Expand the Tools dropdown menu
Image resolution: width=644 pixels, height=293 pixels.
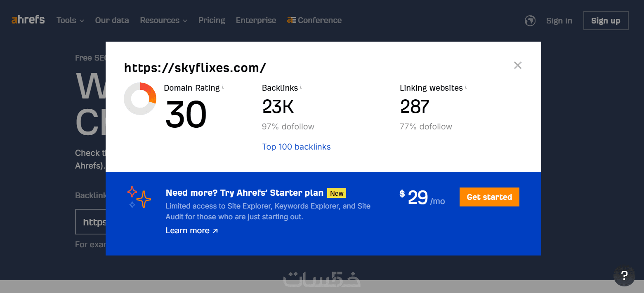coord(70,20)
